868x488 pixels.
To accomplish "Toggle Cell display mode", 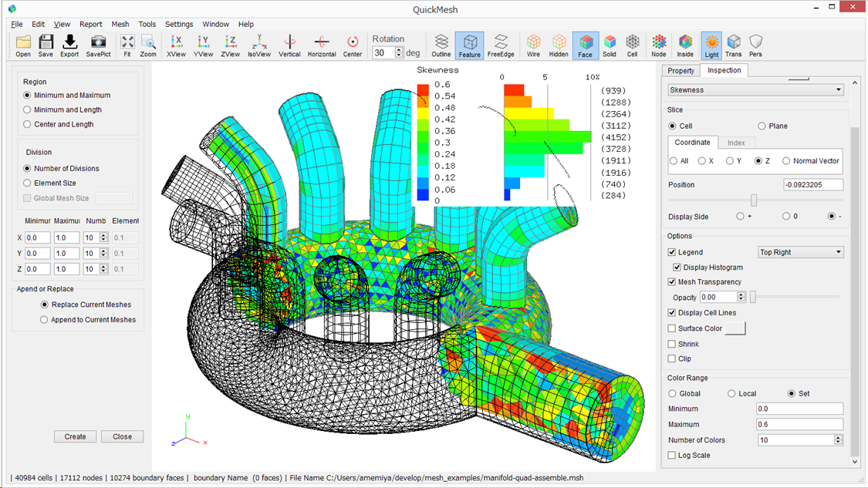I will click(632, 45).
